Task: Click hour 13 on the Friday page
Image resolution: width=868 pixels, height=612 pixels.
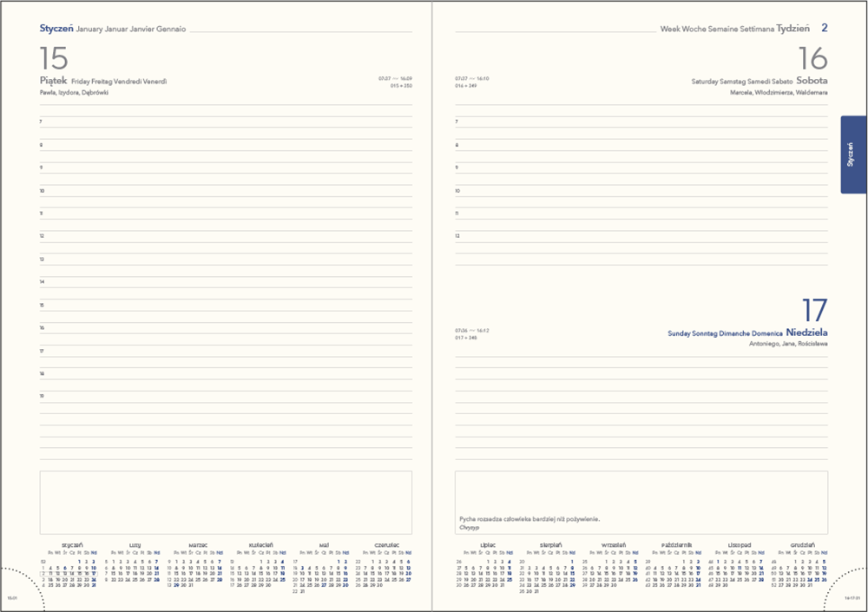Action: point(42,260)
